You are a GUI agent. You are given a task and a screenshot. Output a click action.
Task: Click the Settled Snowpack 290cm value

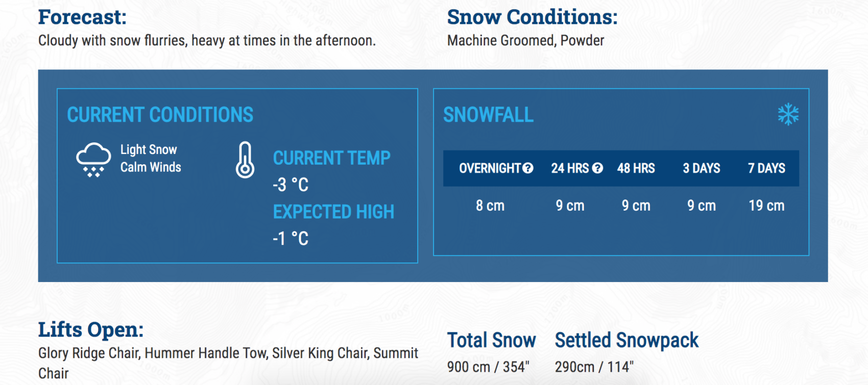tap(594, 367)
